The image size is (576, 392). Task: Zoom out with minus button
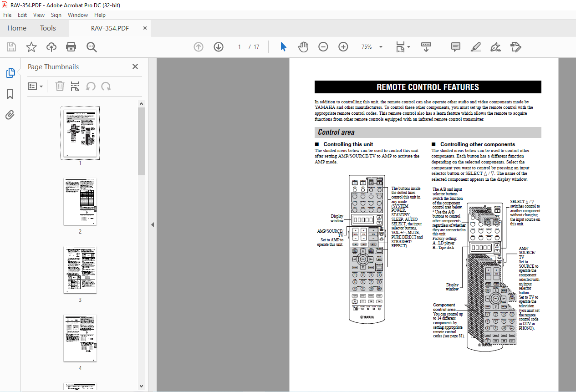click(x=323, y=47)
